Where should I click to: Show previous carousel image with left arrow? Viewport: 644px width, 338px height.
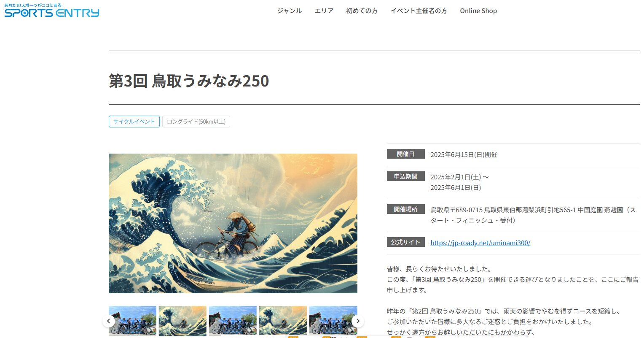(109, 321)
